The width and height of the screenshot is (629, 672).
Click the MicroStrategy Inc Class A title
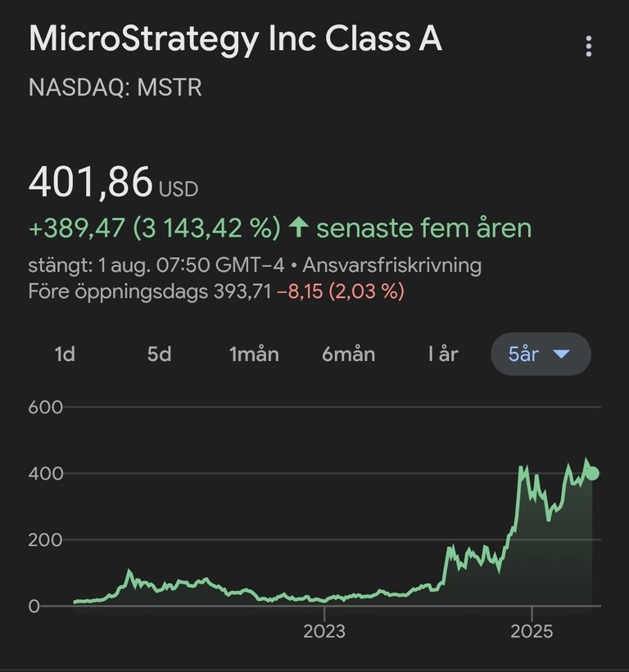click(235, 39)
